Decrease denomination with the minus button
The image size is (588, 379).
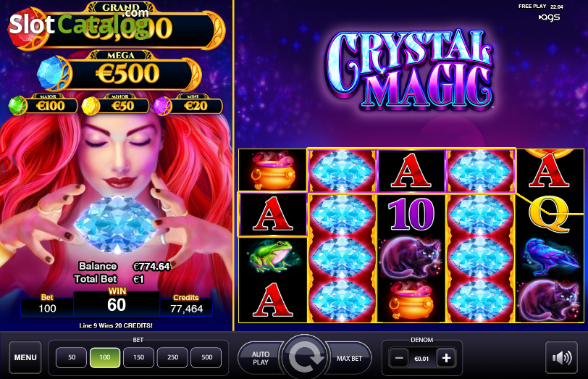pos(399,359)
